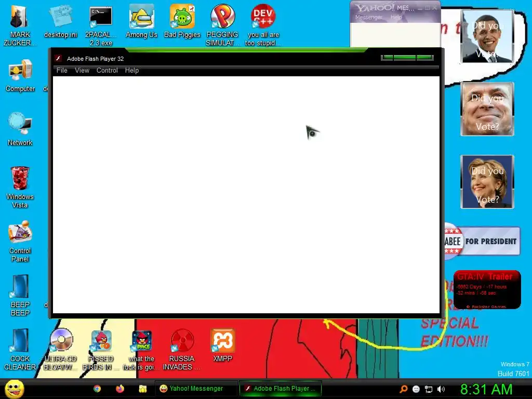This screenshot has height=399, width=532.
Task: Click the Adobe Flash Player taskbar button
Action: (x=280, y=389)
